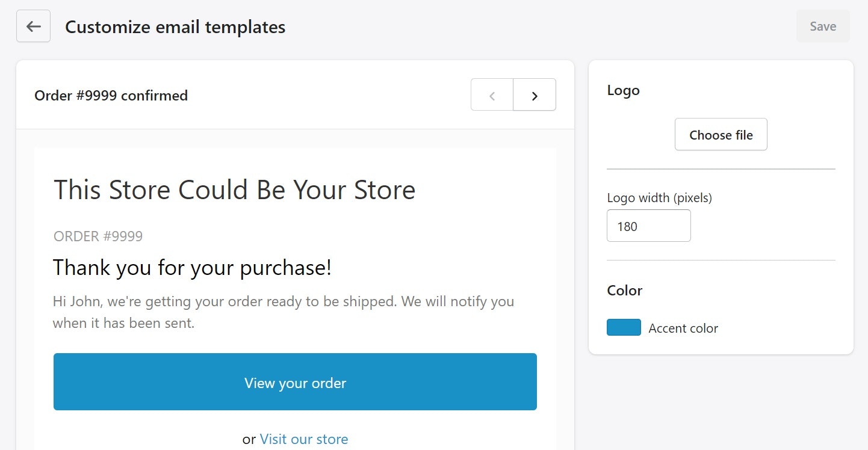
Task: Select the Logo width pixels input
Action: pyautogui.click(x=648, y=225)
